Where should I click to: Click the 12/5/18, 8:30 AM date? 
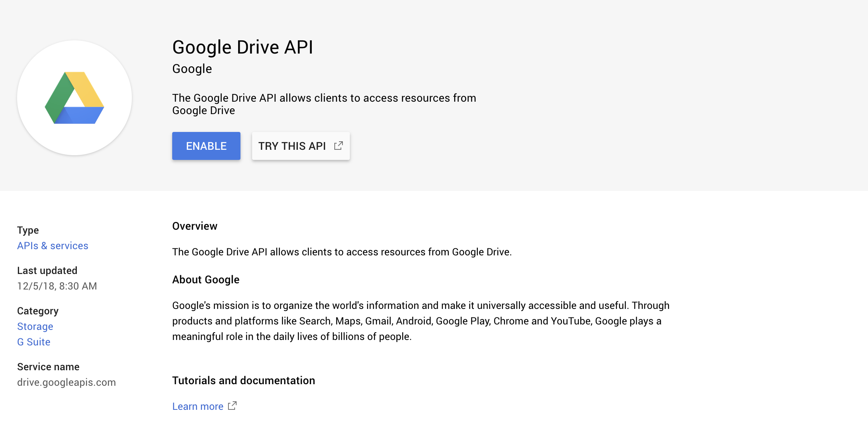pyautogui.click(x=57, y=286)
